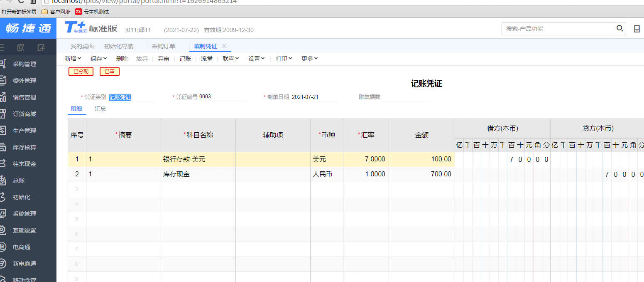Click the 已分配 status stamp
The image size is (644, 282).
point(81,72)
